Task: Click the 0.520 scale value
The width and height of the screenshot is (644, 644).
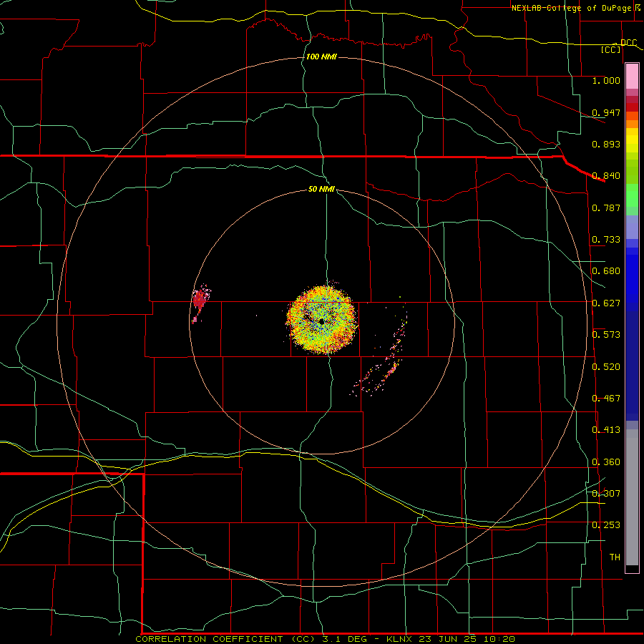Action: click(606, 367)
